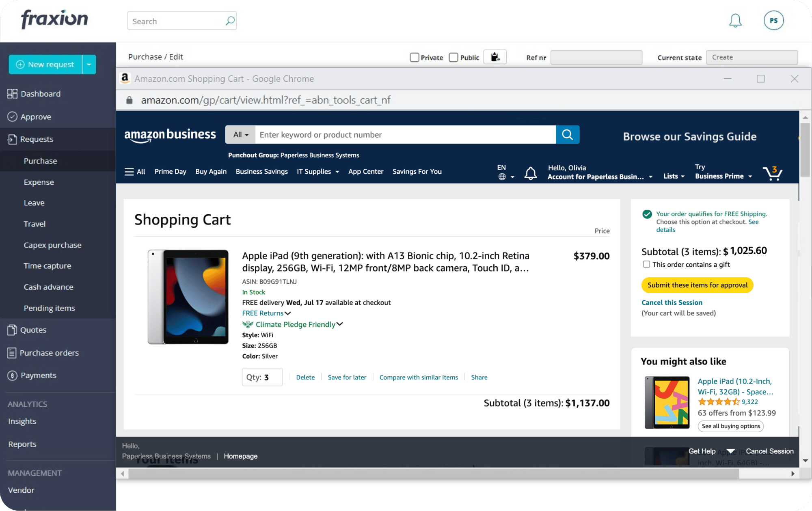Enable the Private checkbox
Screen dimensions: 812x511
(x=414, y=57)
